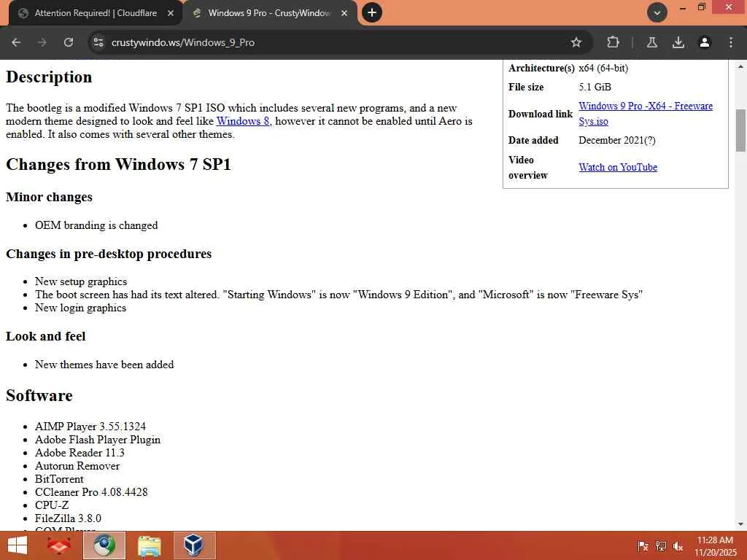Click the forward navigation arrow
Image resolution: width=747 pixels, height=560 pixels.
(42, 42)
